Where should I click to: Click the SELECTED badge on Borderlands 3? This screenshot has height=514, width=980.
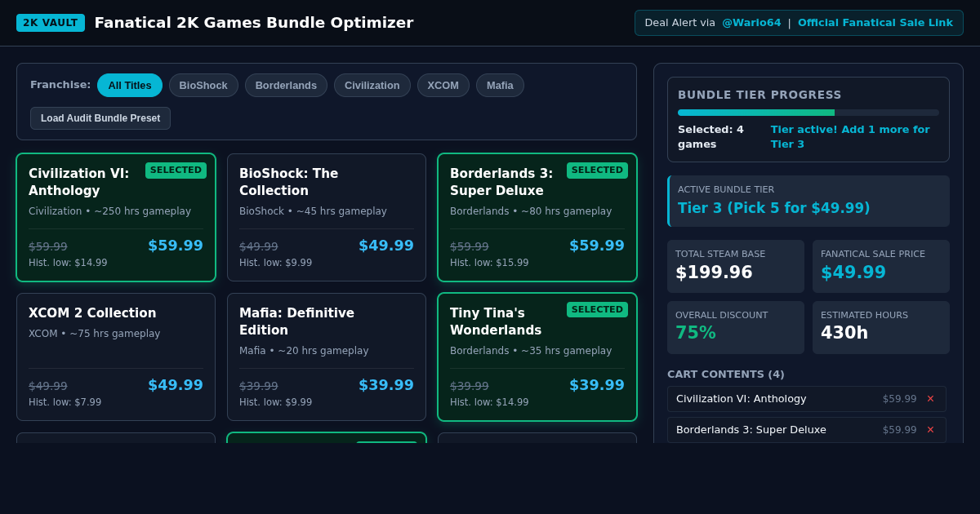coord(597,171)
